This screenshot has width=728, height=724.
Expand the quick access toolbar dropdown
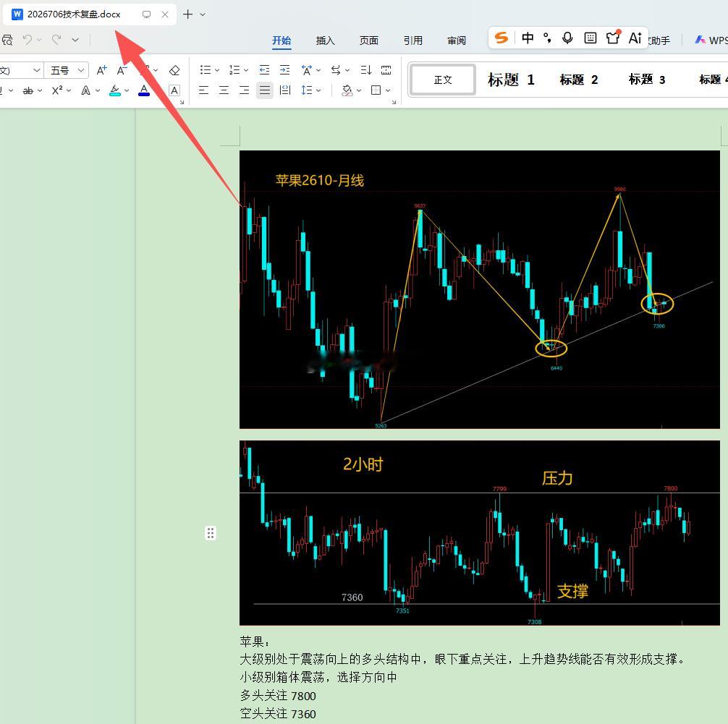[x=75, y=41]
